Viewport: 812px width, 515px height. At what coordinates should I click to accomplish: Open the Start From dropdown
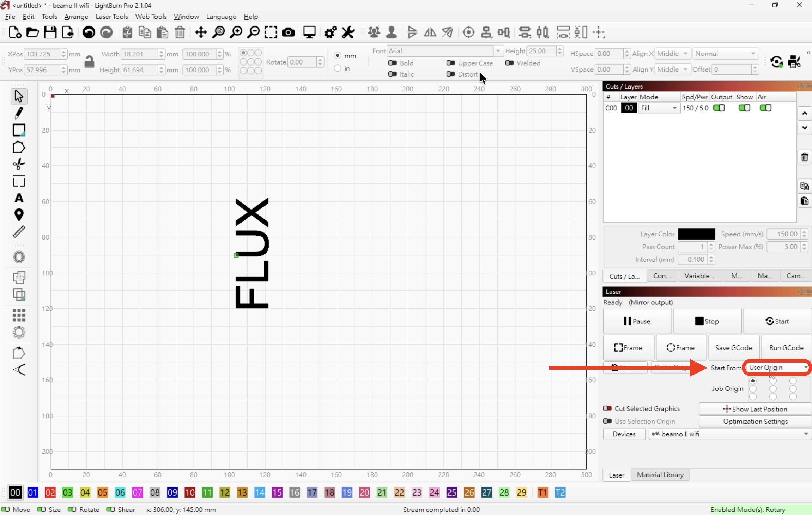coord(778,368)
